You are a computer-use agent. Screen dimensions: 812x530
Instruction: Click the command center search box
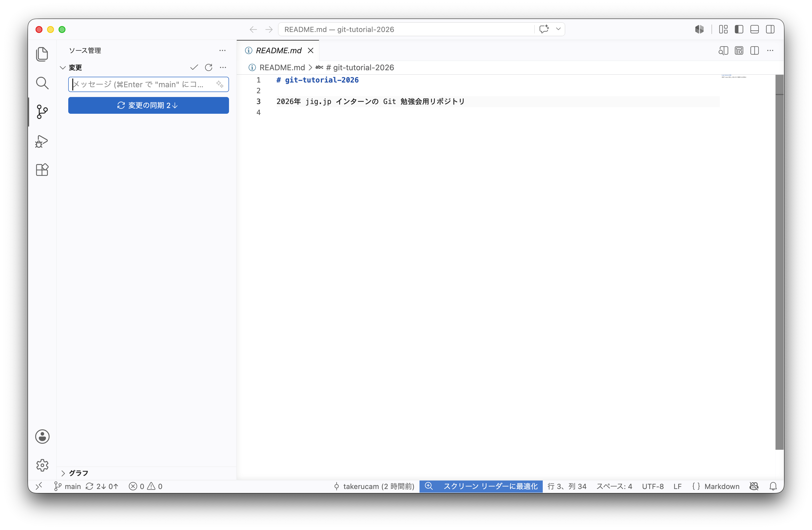(x=406, y=29)
